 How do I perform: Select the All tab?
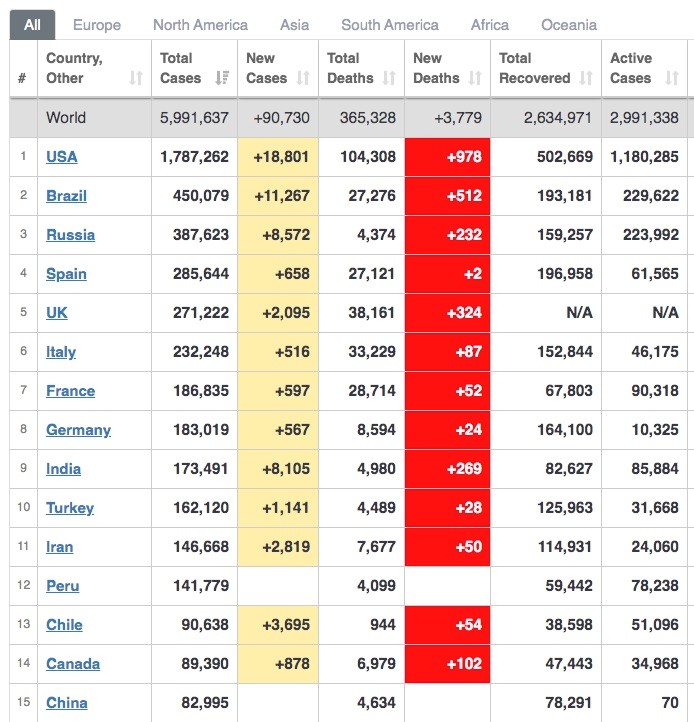32,25
